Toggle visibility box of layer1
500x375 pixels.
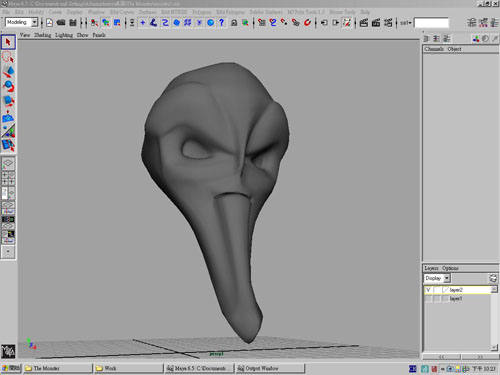click(x=428, y=299)
